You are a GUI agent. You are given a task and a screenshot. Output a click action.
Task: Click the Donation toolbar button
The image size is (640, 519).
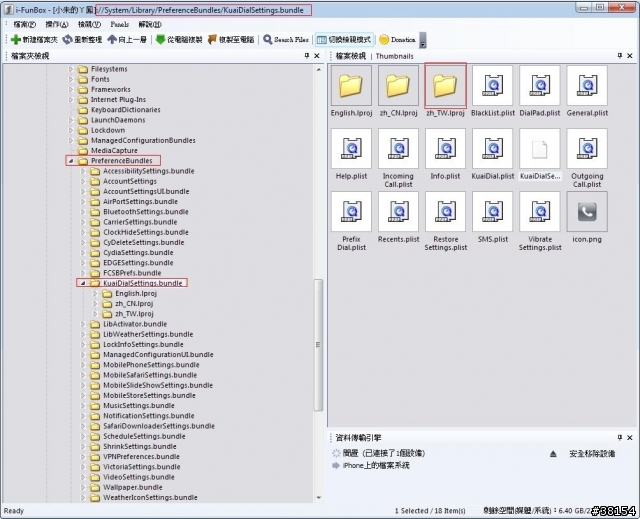pyautogui.click(x=397, y=40)
